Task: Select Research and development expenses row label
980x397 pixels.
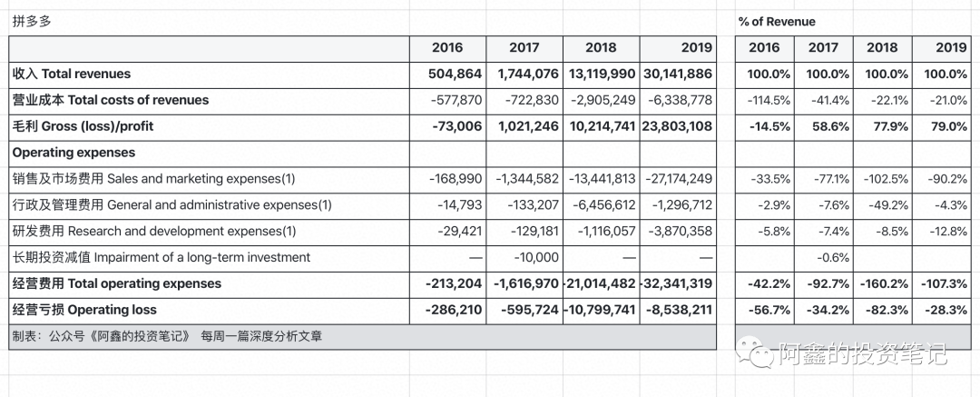Action: coord(153,232)
